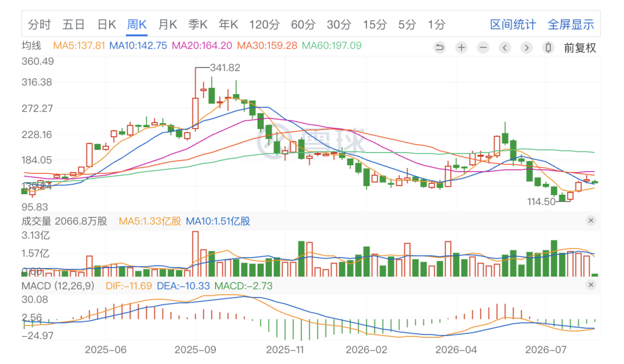Image resolution: width=624 pixels, height=364 pixels.
Task: Zoom in chart with plus icon
Action: (x=461, y=48)
